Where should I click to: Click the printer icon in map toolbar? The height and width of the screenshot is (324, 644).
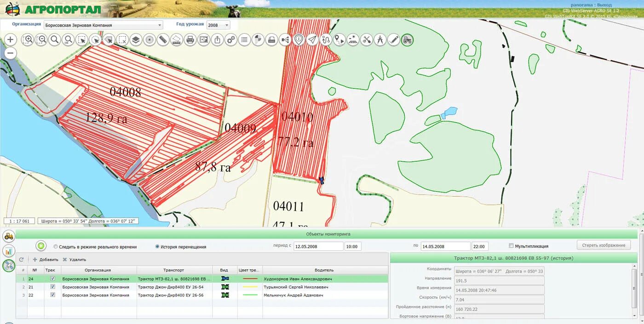pos(190,40)
